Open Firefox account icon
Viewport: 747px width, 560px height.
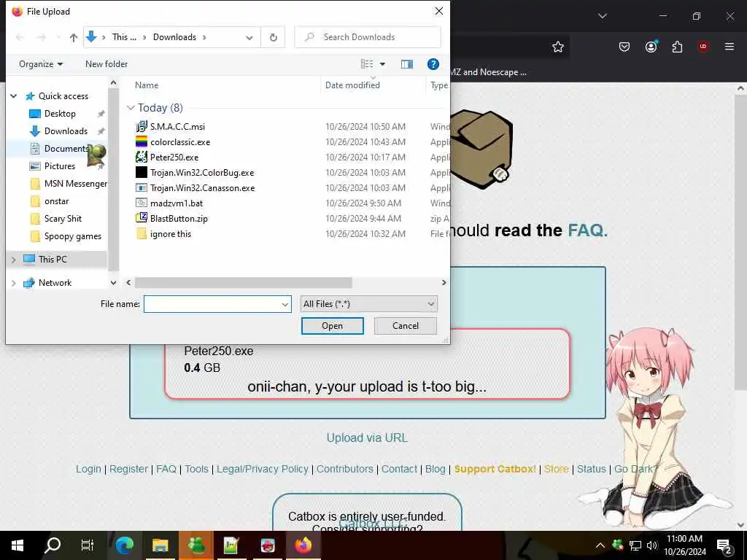651,47
